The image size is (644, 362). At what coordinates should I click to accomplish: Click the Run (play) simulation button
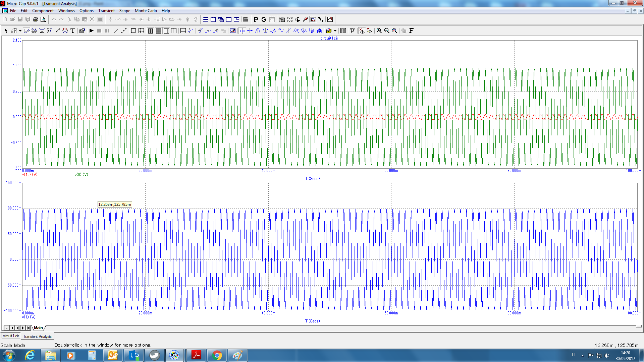coord(91,31)
